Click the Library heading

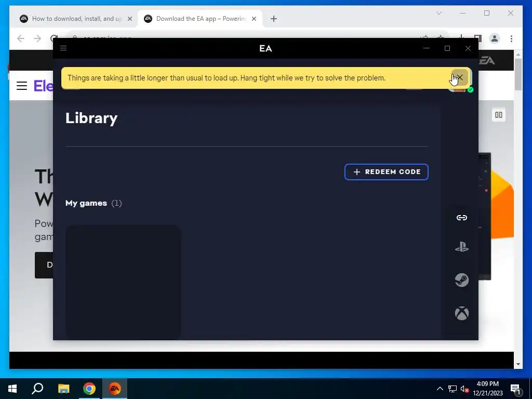pyautogui.click(x=91, y=118)
